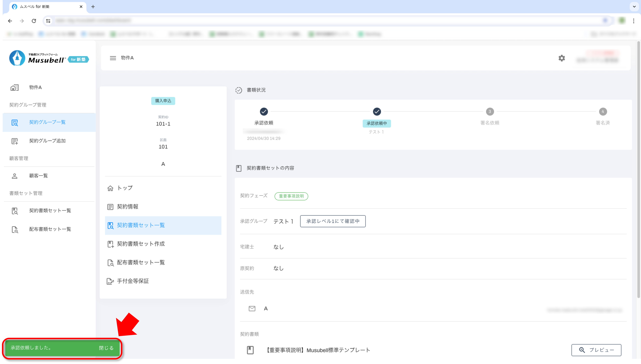Screen dimensions: 641x364
Task: Click the page vertical scrollbar
Action: tap(638, 170)
